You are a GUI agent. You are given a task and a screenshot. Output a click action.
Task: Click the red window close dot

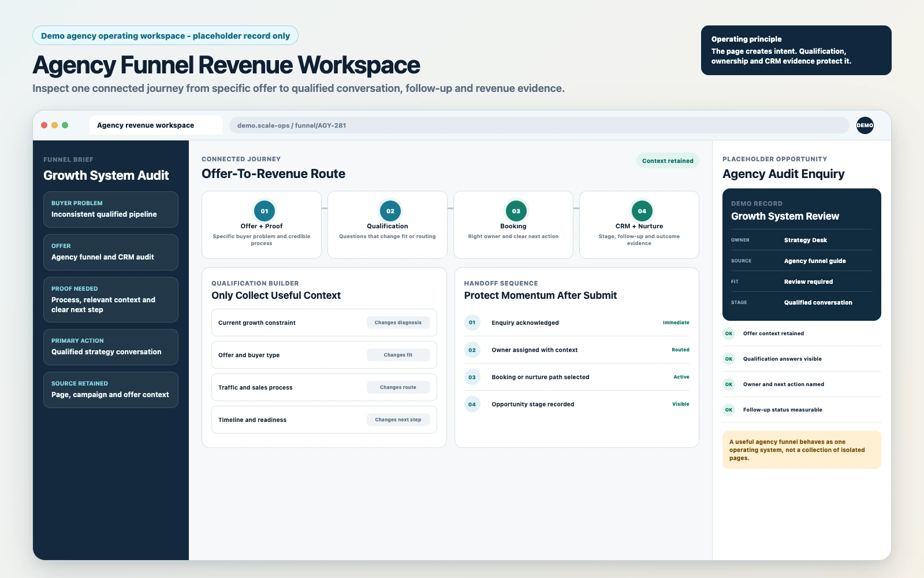pos(44,125)
